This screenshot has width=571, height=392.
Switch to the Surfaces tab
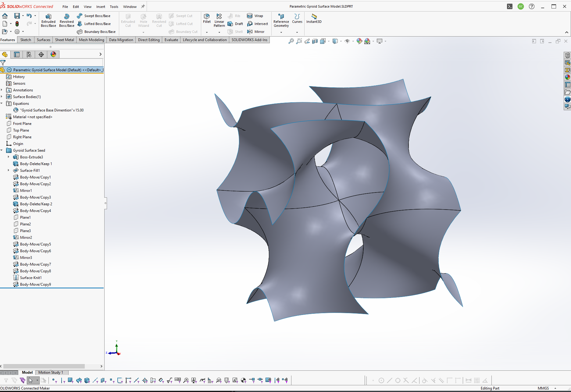[x=44, y=40]
